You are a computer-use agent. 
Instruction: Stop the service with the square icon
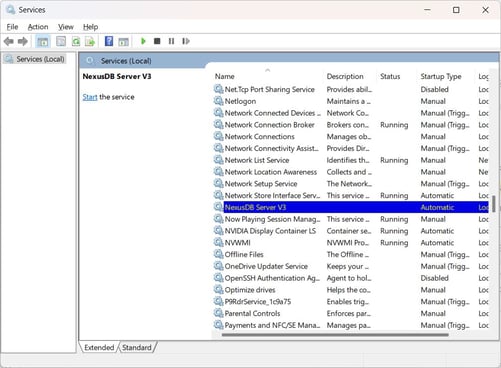tap(157, 41)
